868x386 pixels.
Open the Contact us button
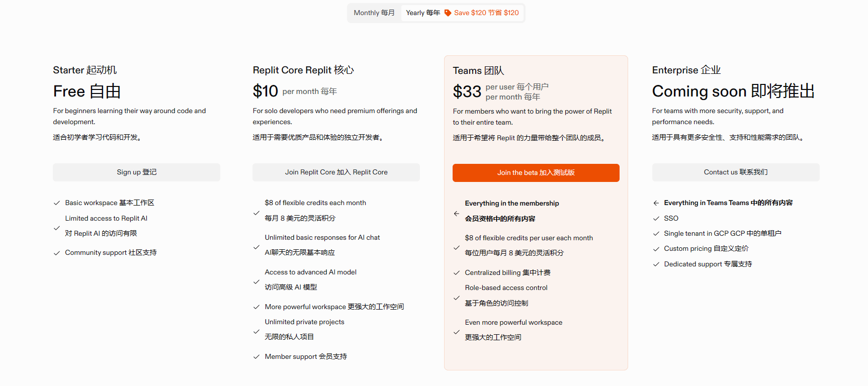point(735,172)
